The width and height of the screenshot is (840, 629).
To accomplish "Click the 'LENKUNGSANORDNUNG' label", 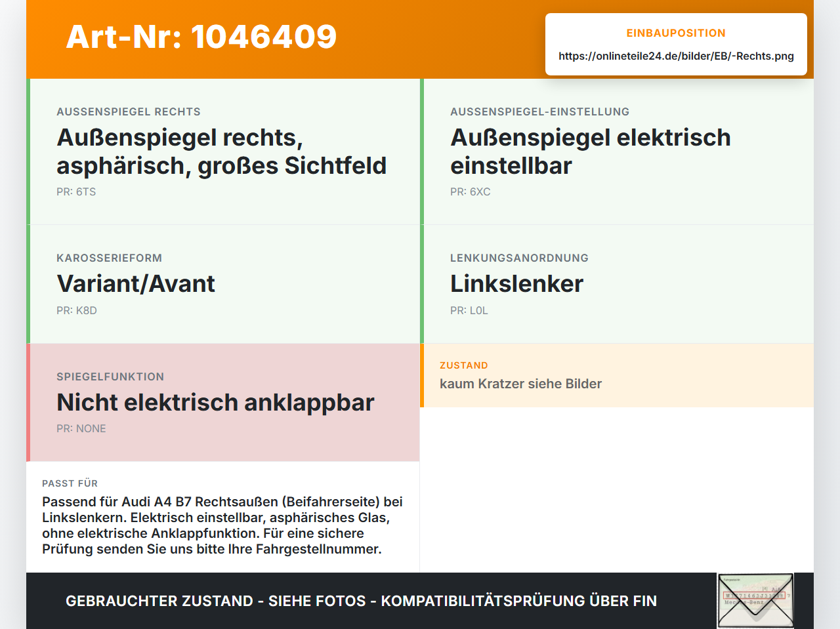I will (x=520, y=258).
